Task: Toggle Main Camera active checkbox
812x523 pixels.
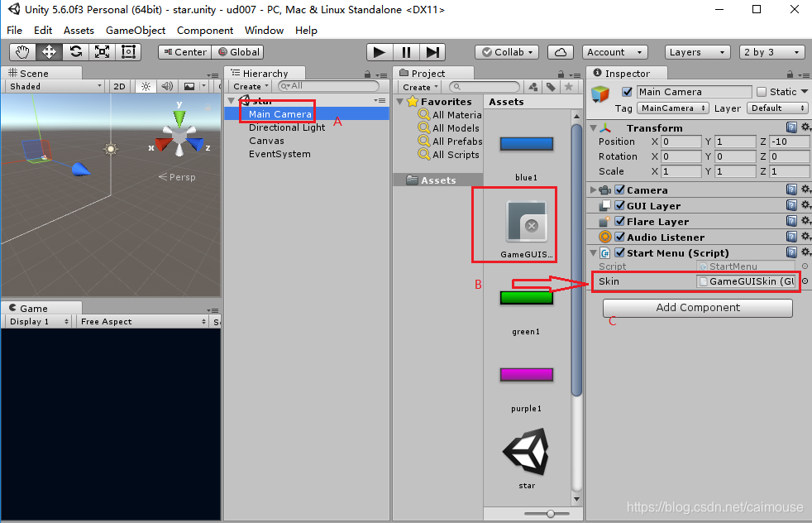Action: [627, 92]
